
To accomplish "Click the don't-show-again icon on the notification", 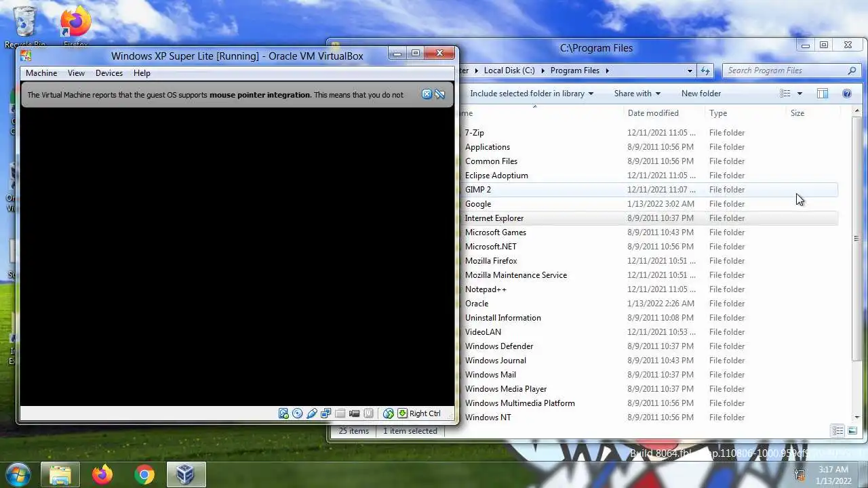I will tap(439, 94).
